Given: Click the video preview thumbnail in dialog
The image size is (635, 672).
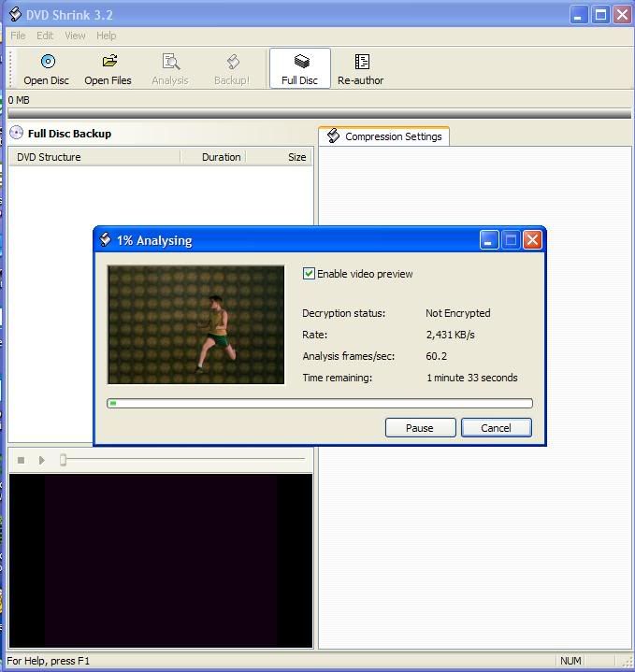Looking at the screenshot, I should (196, 324).
